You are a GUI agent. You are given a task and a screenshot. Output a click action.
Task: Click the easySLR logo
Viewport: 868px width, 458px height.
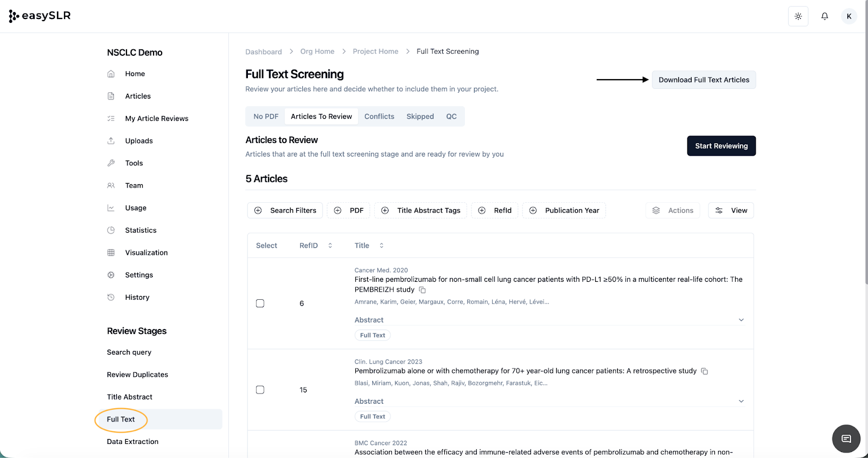click(x=40, y=16)
